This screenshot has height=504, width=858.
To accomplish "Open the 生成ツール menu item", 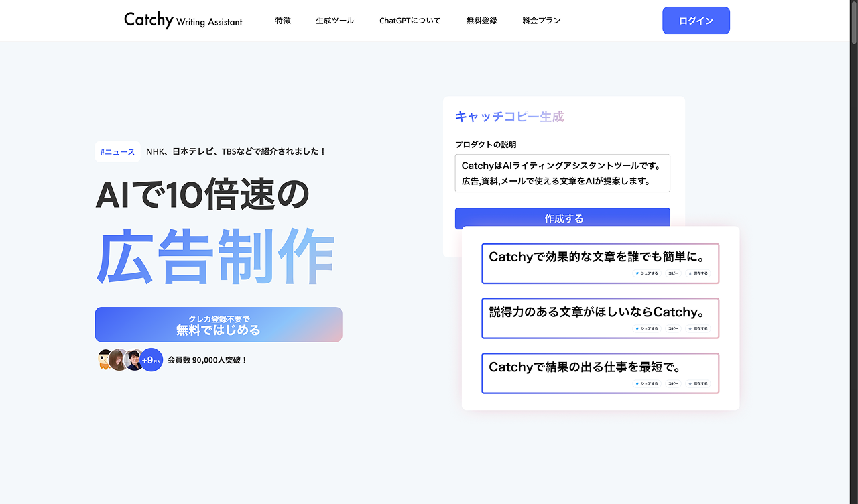I will click(335, 21).
